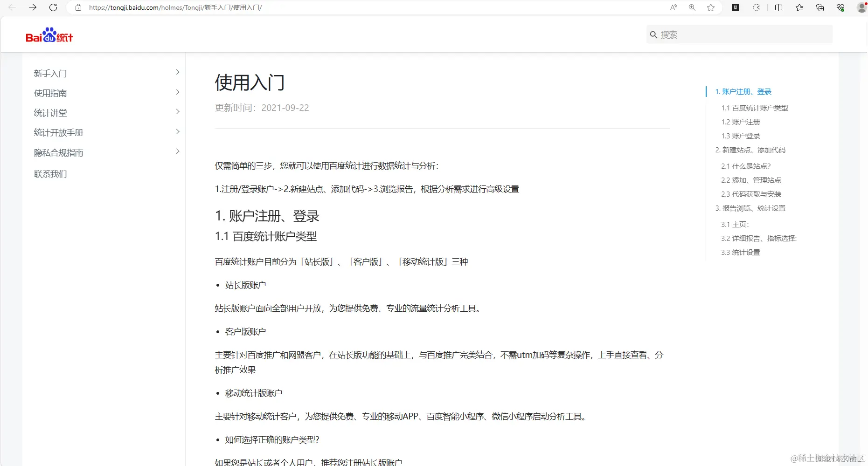This screenshot has width=868, height=466.
Task: Open browser Collections icon
Action: pyautogui.click(x=819, y=7)
